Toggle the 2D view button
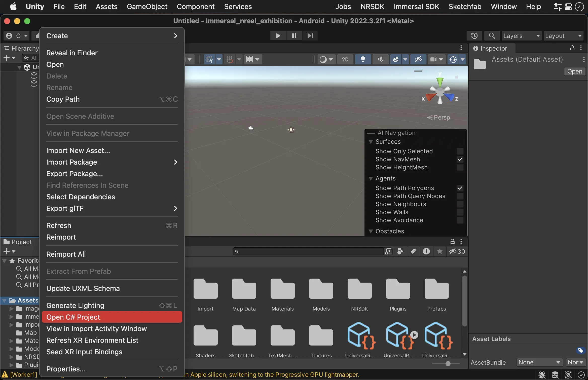 click(x=345, y=59)
